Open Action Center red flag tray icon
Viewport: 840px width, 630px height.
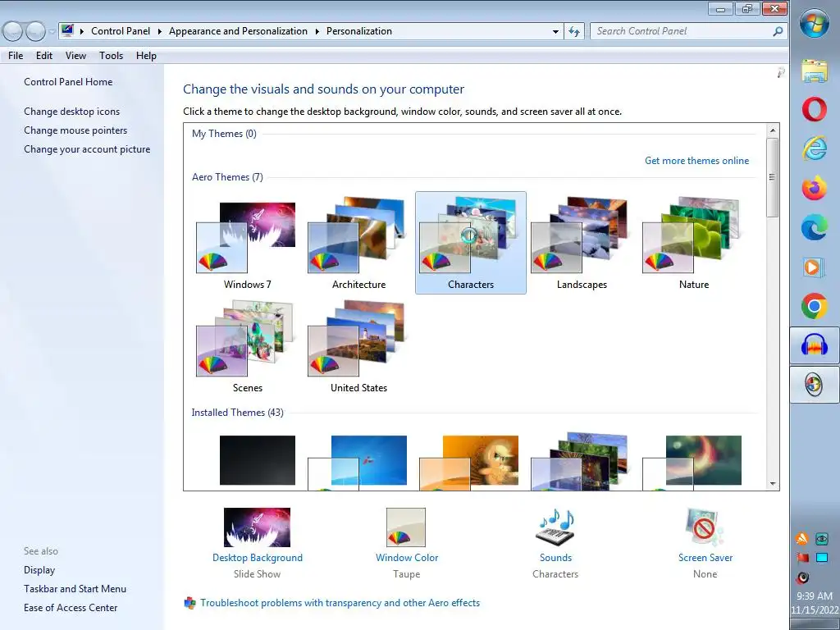pos(802,558)
